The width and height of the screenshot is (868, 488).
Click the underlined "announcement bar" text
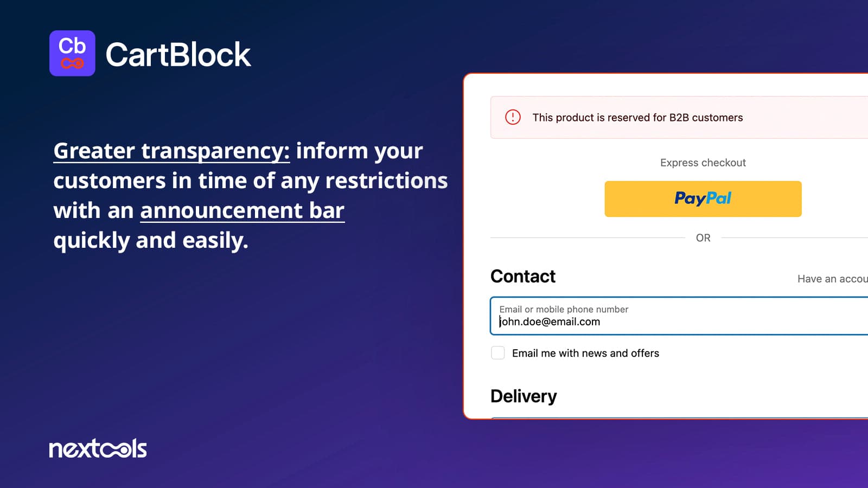coord(242,210)
